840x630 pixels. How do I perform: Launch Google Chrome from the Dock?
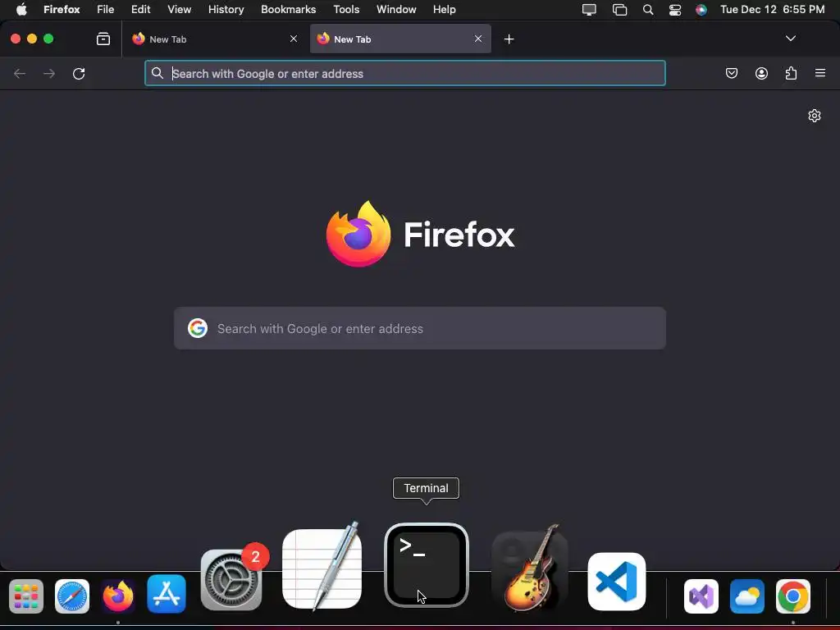coord(793,596)
